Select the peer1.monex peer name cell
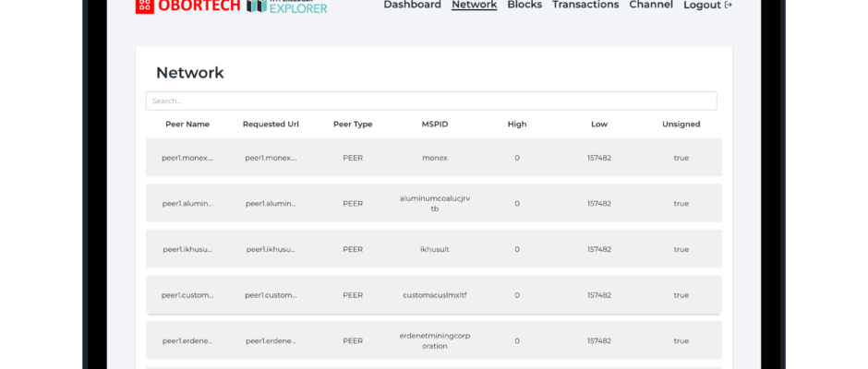The height and width of the screenshot is (369, 868). [x=187, y=158]
